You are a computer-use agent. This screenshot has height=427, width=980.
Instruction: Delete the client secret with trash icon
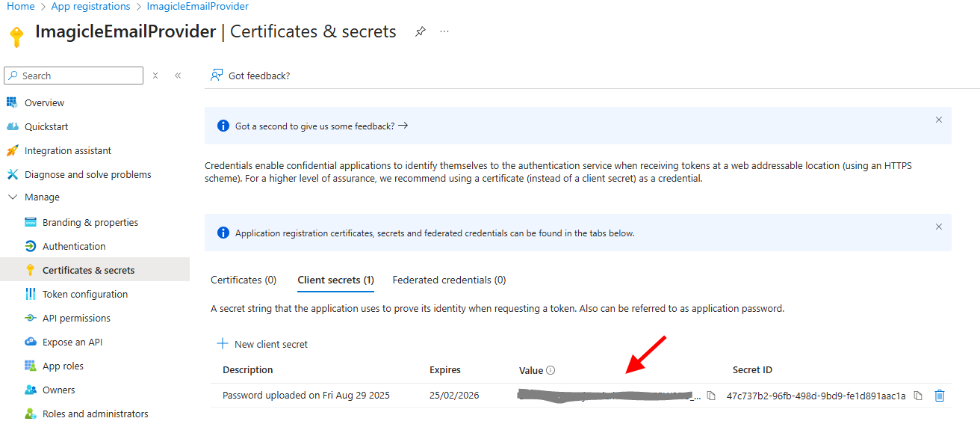[x=940, y=396]
